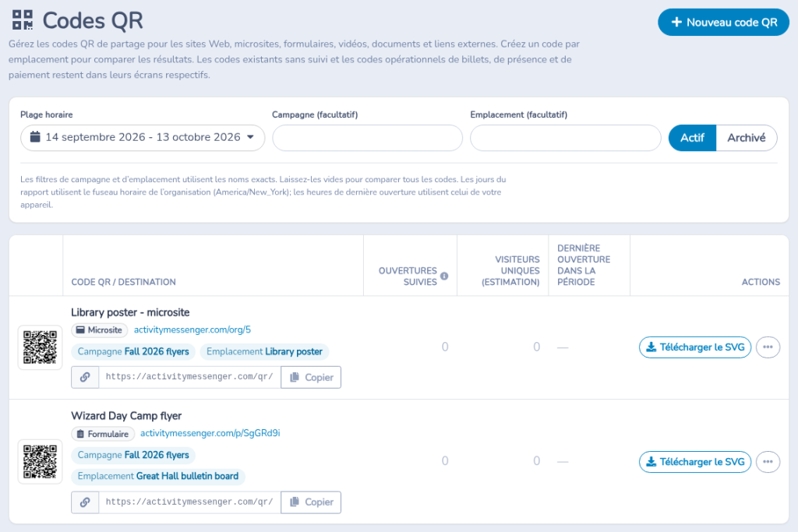This screenshot has width=798, height=532.
Task: Click the calendar icon in the date range
Action: [35, 137]
